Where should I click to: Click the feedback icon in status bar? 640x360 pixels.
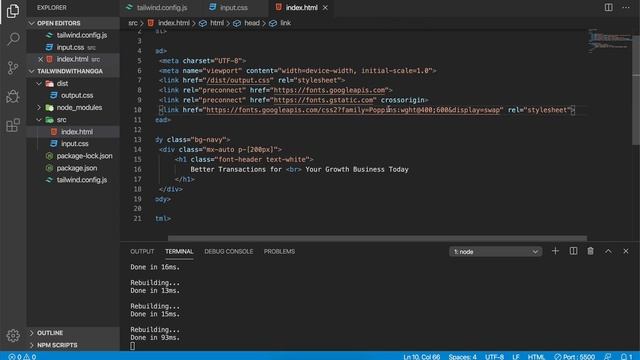608,356
